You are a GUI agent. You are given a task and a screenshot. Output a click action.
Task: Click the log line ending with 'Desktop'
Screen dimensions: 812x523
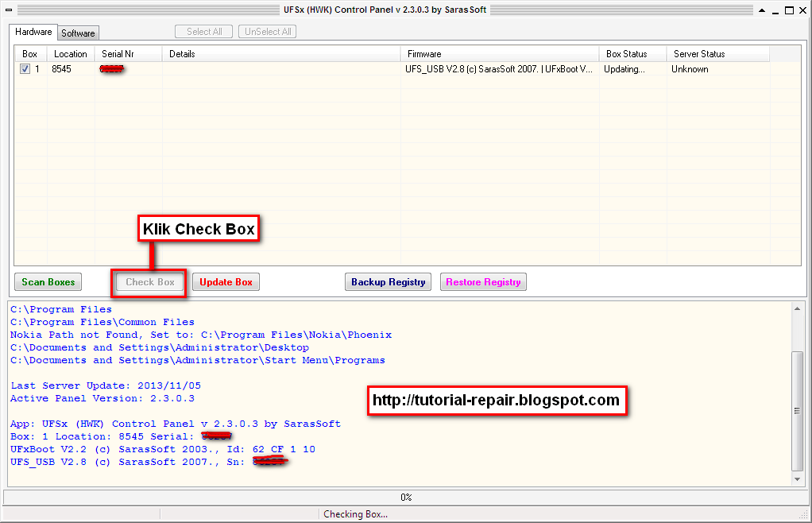[x=160, y=347]
